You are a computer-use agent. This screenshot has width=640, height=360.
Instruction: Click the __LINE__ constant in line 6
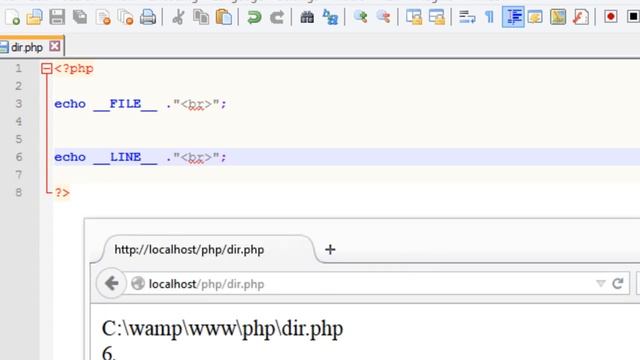[125, 158]
